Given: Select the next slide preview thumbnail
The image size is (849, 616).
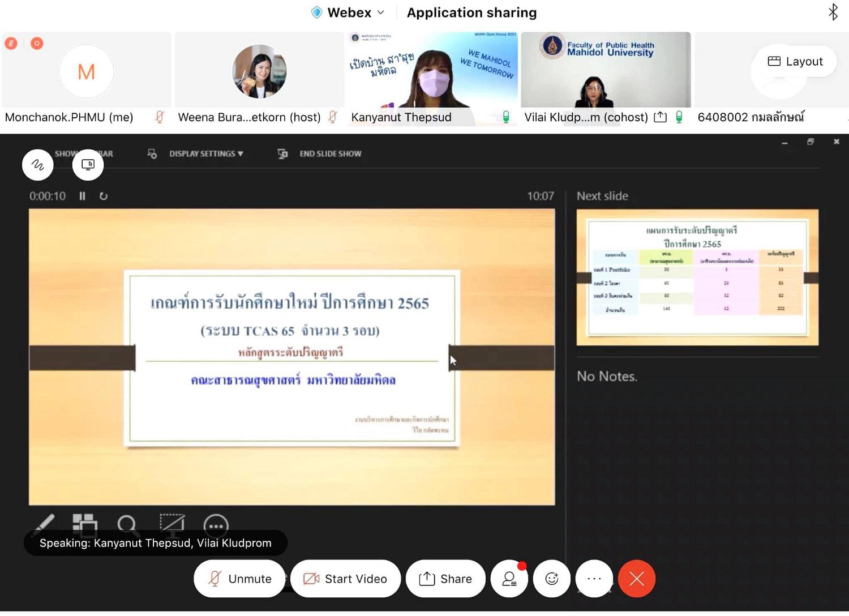Looking at the screenshot, I should 697,277.
